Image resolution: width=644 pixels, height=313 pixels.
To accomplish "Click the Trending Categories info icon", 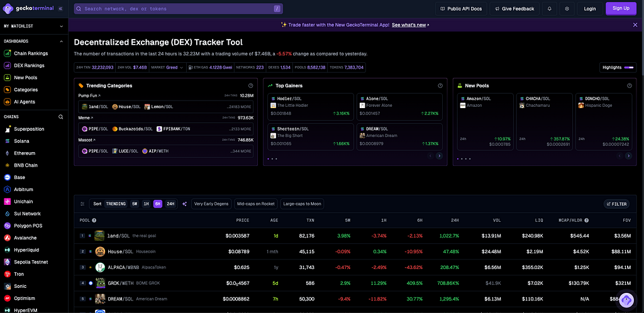I will pos(250,85).
